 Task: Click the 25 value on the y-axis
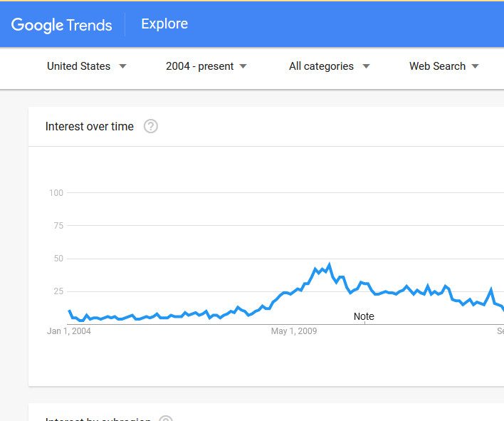tap(58, 291)
